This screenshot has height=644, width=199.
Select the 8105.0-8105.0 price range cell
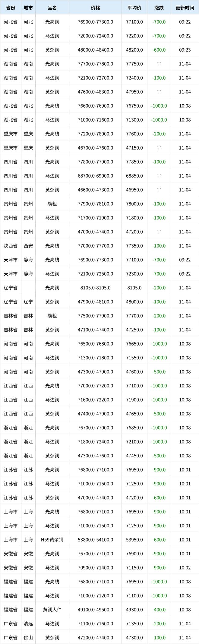pos(95,288)
